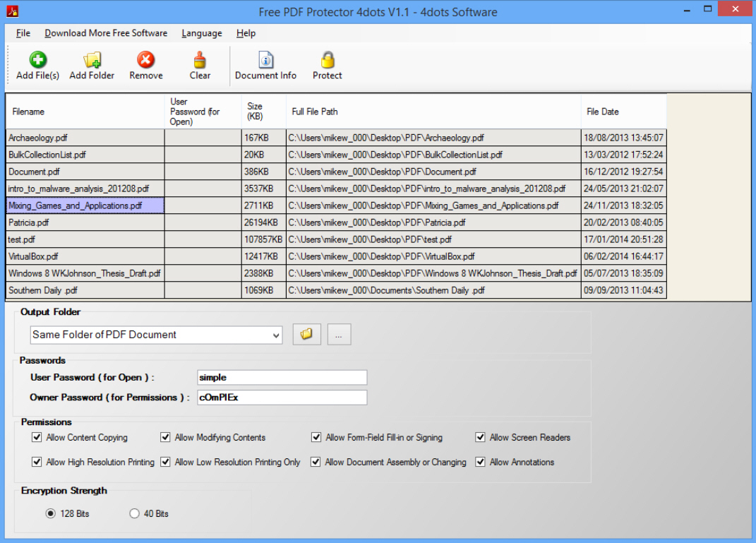This screenshot has width=756, height=543.
Task: Toggle Allow High Resolution Printing checkbox
Action: point(37,462)
